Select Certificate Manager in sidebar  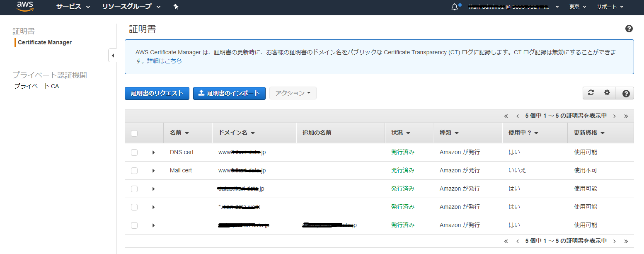(x=45, y=42)
